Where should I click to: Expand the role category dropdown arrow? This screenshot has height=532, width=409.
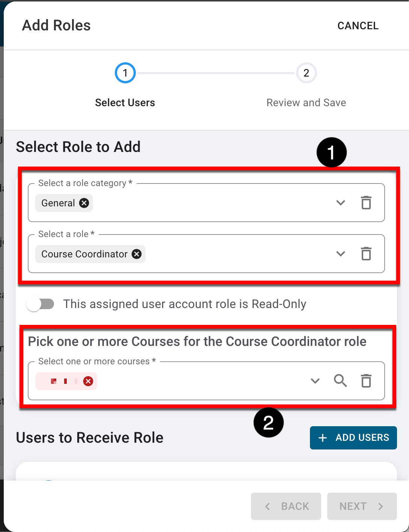(x=340, y=203)
